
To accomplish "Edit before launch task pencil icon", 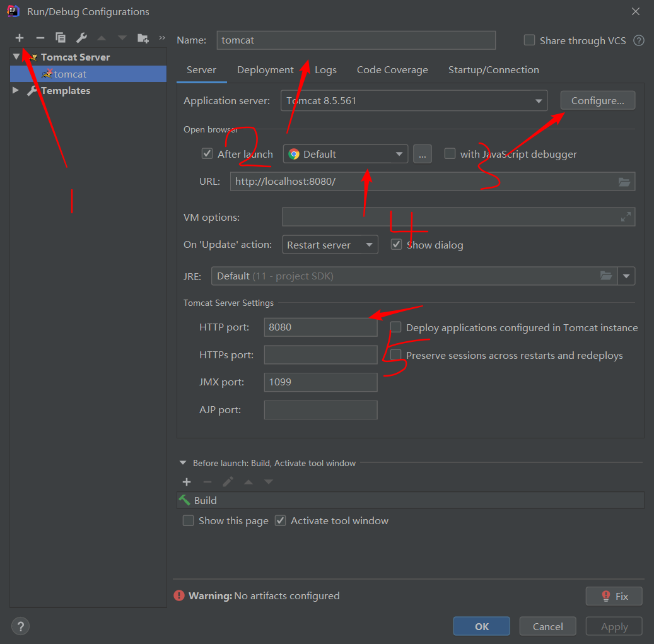I will coord(228,482).
